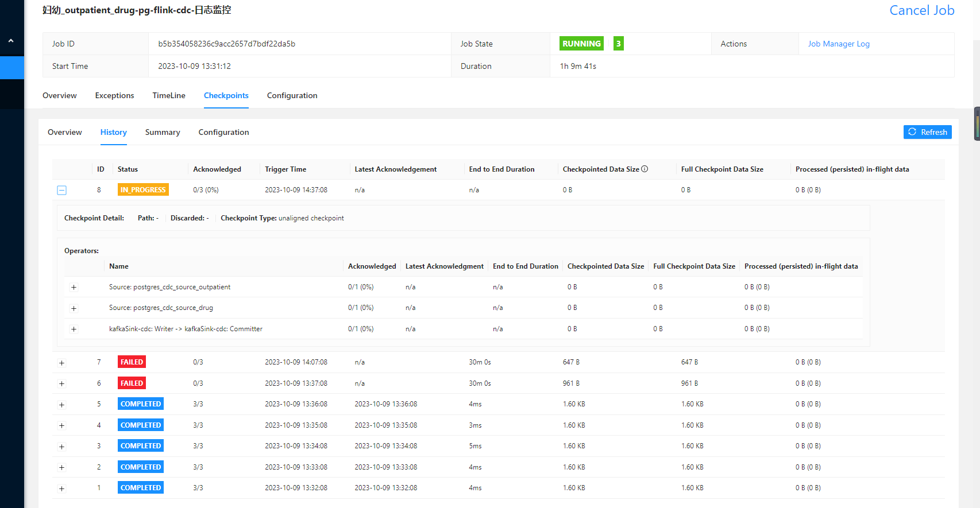Open the Job Manager Log link
Viewport: 980px width, 508px height.
838,44
